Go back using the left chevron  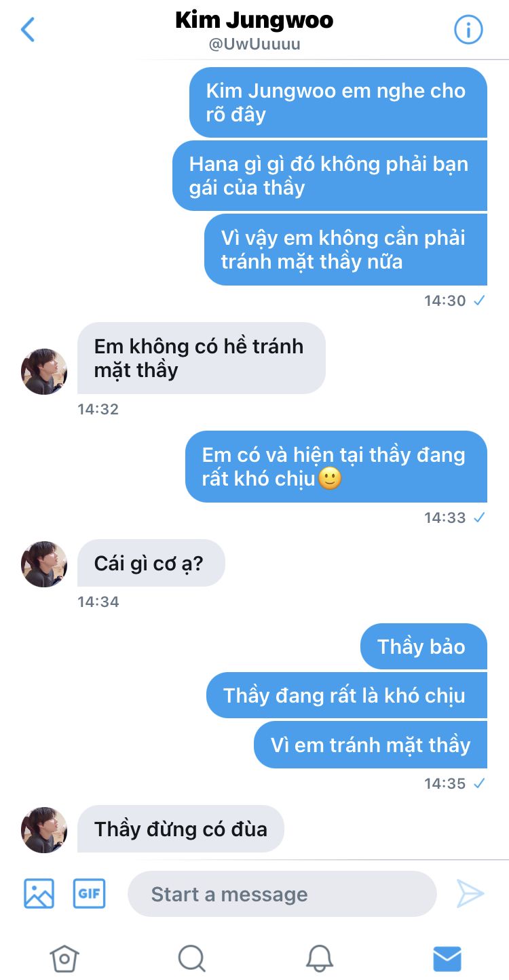(x=28, y=30)
